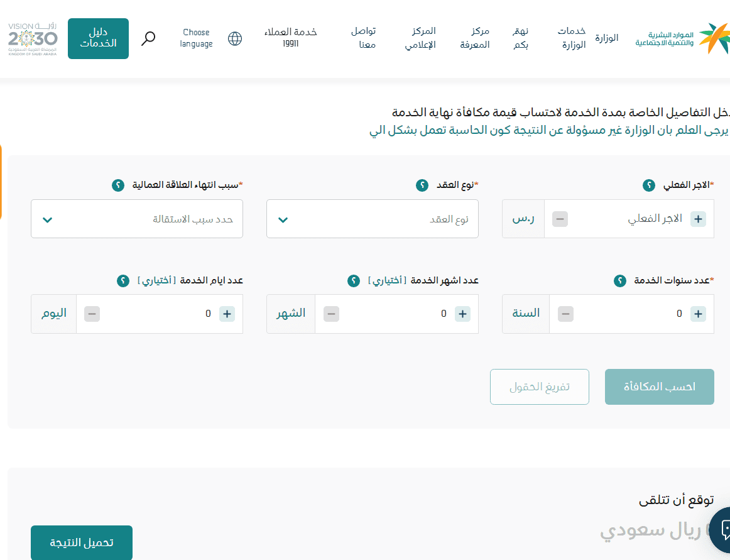Increase الاجر الفعلي with plus button

coord(698,219)
